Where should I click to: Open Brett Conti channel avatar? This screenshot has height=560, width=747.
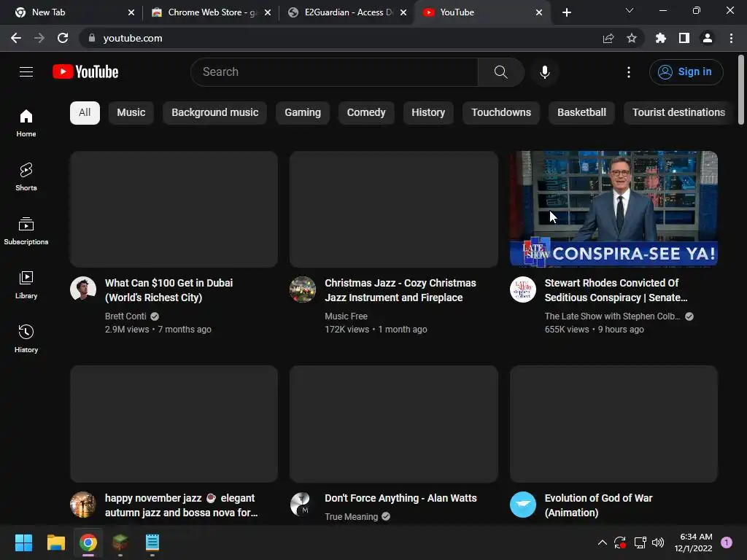pyautogui.click(x=83, y=289)
